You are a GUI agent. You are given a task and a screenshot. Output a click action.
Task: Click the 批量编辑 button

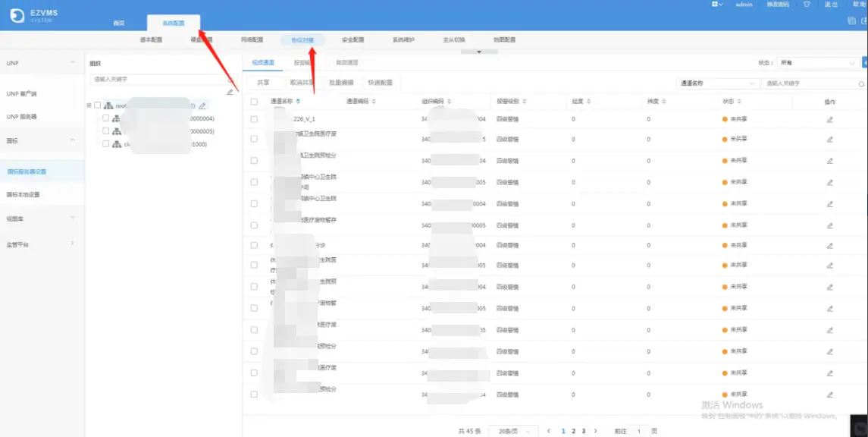[341, 83]
